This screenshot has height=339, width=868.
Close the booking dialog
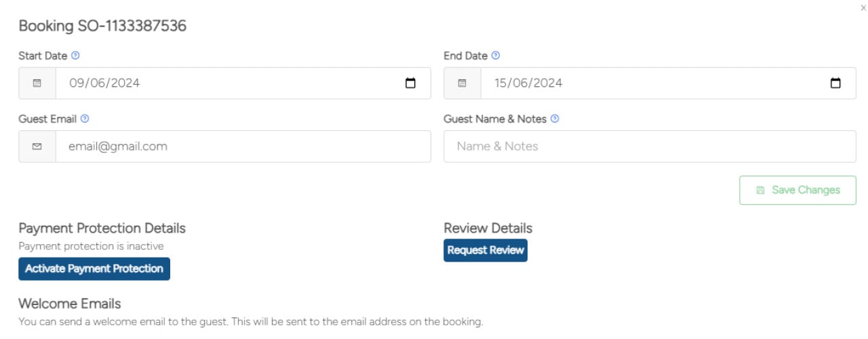tap(863, 7)
